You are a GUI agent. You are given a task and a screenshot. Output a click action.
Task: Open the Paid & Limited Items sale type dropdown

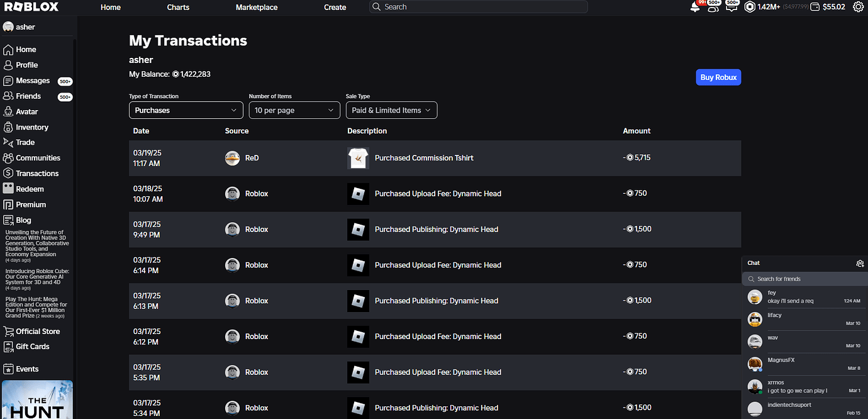[391, 110]
